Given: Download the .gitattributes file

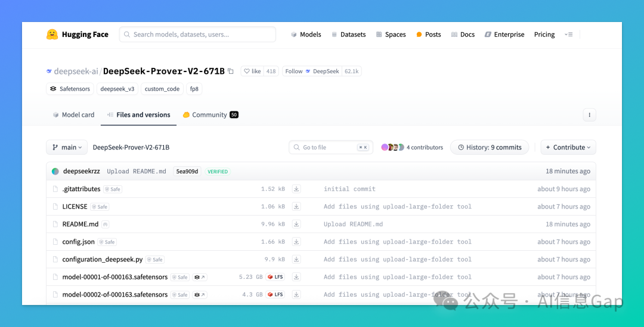Looking at the screenshot, I should [x=296, y=189].
